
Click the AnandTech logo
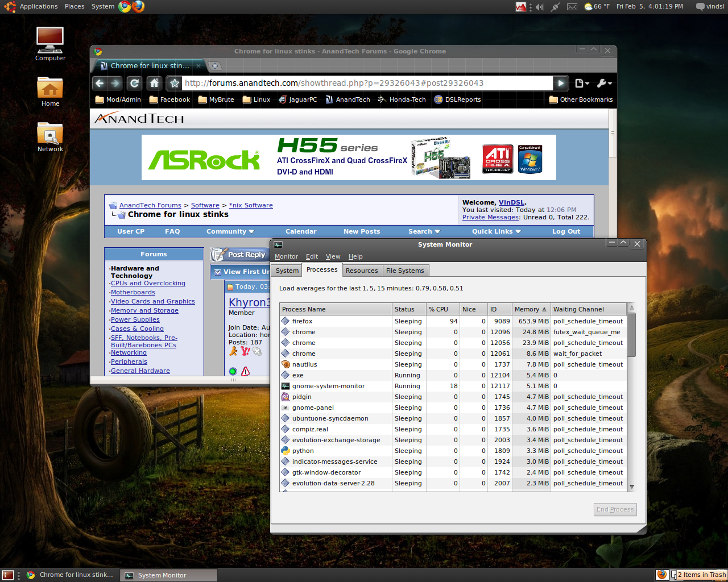click(x=139, y=118)
